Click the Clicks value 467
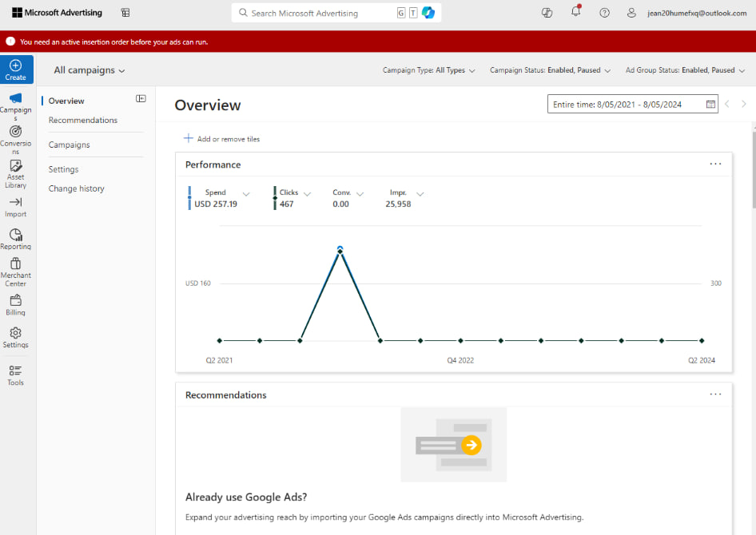Viewport: 756px width, 535px height. (286, 204)
